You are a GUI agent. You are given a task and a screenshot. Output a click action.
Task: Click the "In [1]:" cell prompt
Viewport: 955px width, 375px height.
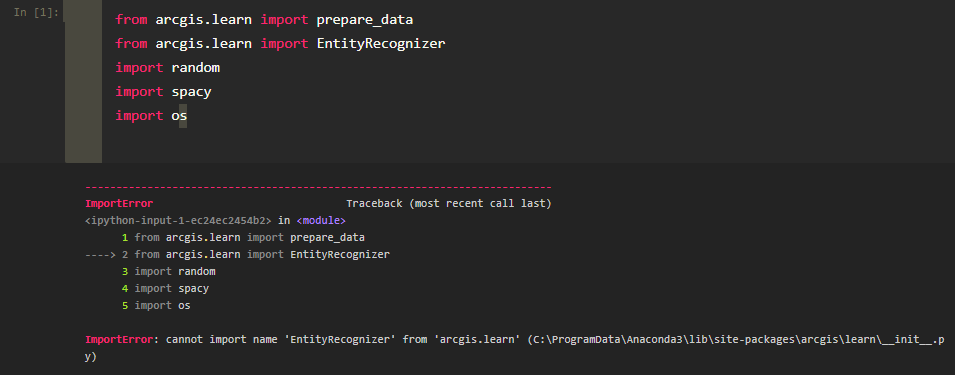[x=36, y=12]
